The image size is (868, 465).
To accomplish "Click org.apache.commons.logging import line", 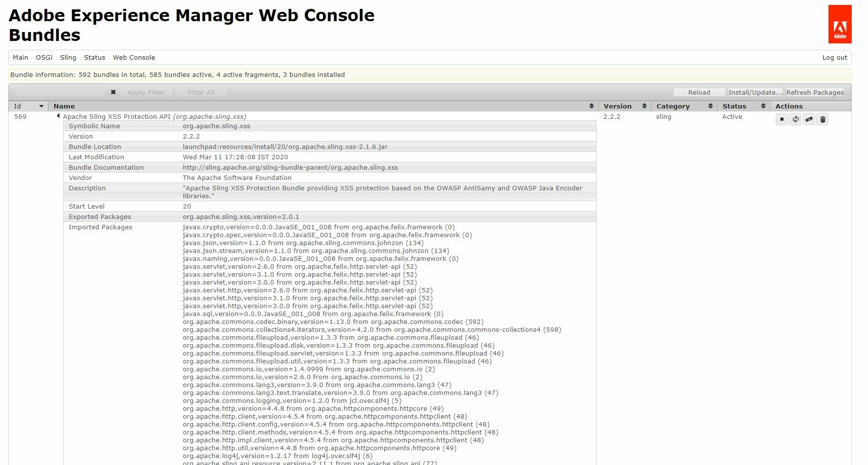I will pyautogui.click(x=292, y=401).
